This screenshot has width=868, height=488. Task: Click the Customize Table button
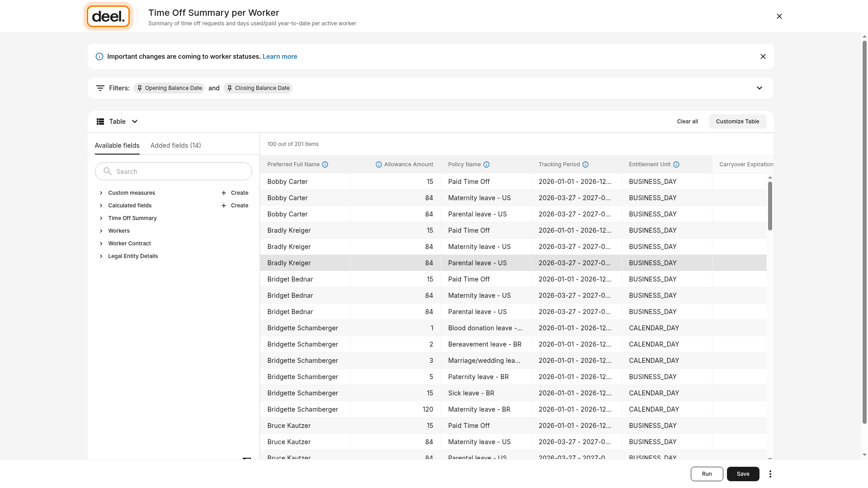(x=738, y=122)
